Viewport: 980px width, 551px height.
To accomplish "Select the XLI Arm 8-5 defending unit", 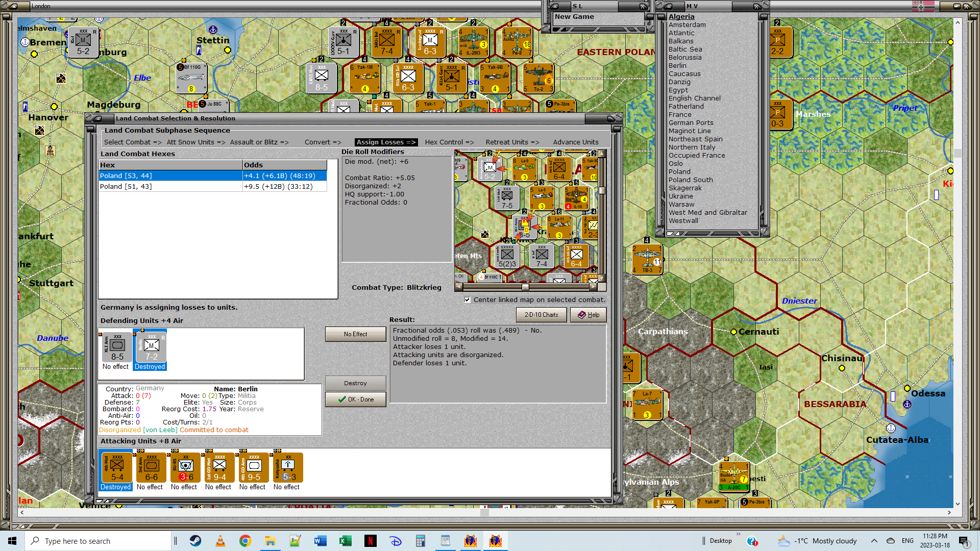I will point(117,347).
